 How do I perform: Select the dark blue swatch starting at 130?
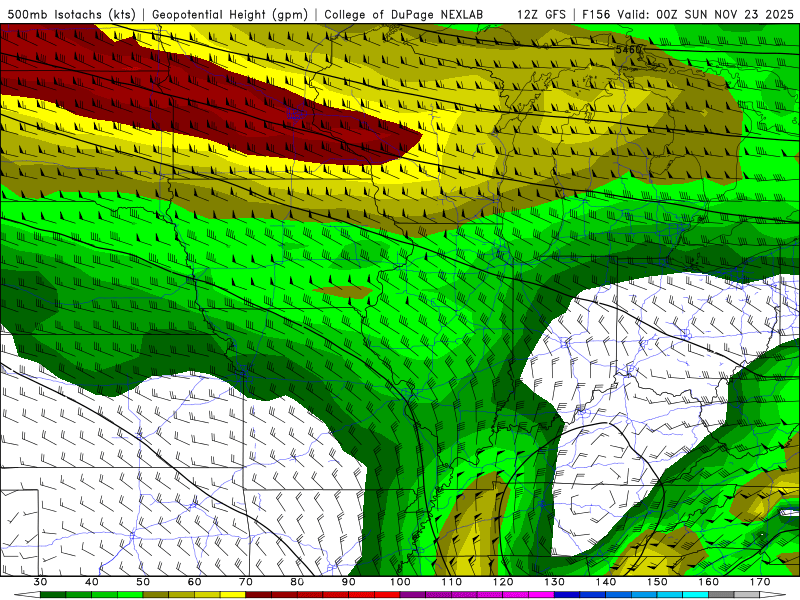[567, 595]
